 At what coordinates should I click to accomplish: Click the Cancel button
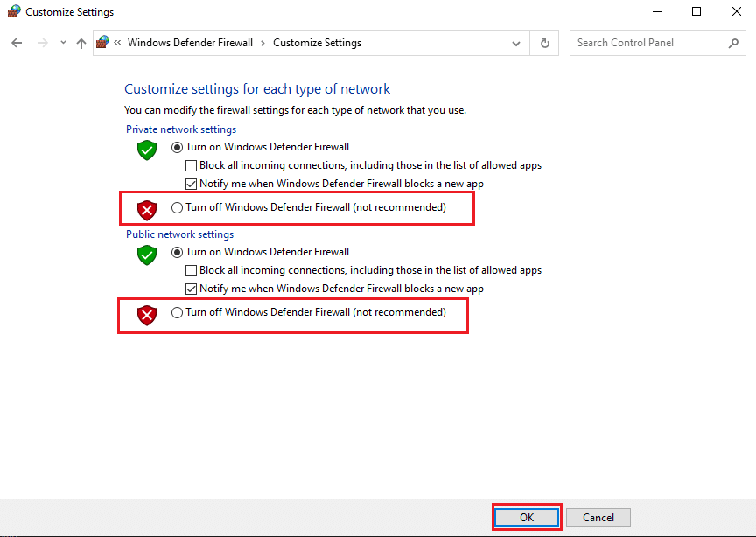coord(598,517)
